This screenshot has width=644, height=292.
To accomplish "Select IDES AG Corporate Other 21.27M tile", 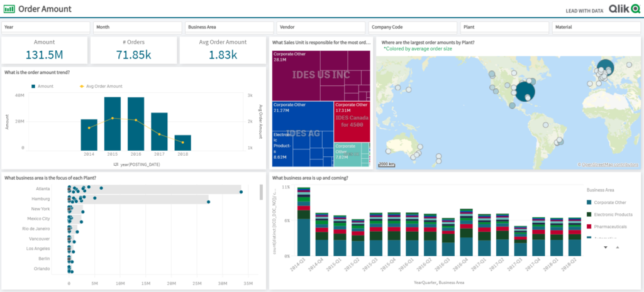I will coord(303,116).
